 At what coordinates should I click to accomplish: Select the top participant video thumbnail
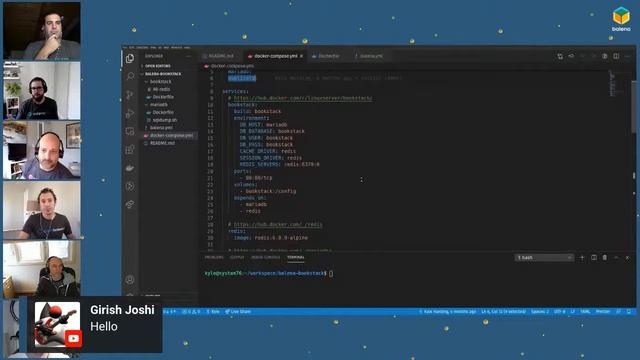tap(42, 31)
